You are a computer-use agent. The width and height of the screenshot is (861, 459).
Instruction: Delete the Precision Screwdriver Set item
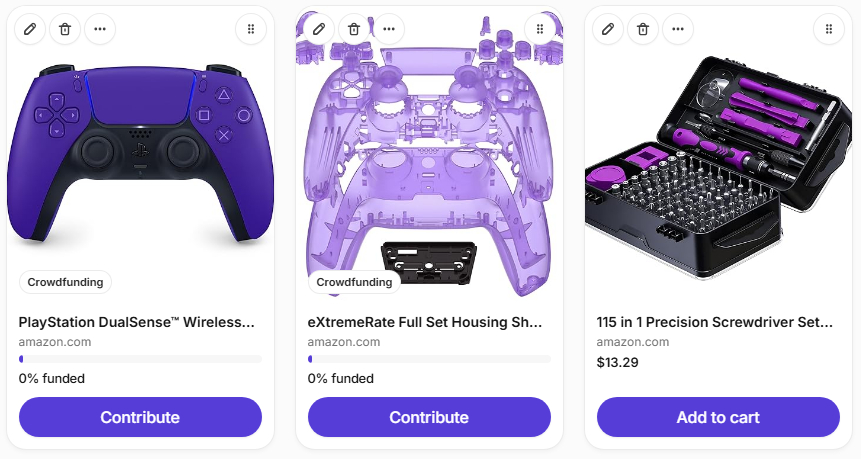(643, 29)
